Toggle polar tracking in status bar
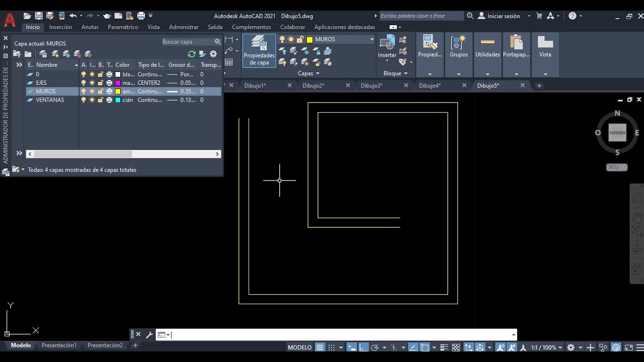 tap(374, 347)
